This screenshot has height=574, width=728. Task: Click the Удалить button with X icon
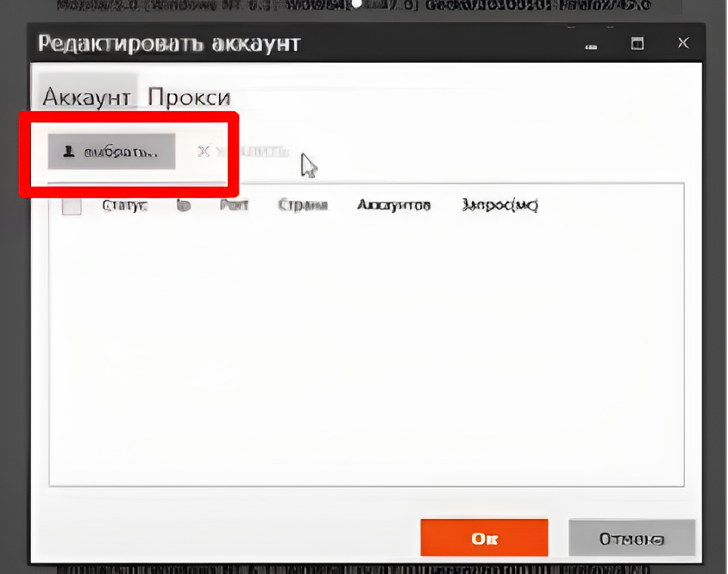242,152
